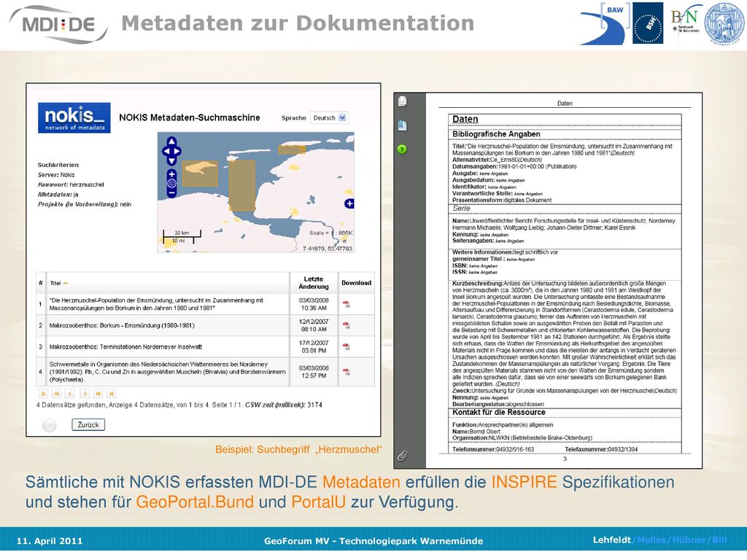The image size is (747, 560).
Task: Click the green help icon in PDF sidebar
Action: 403,149
